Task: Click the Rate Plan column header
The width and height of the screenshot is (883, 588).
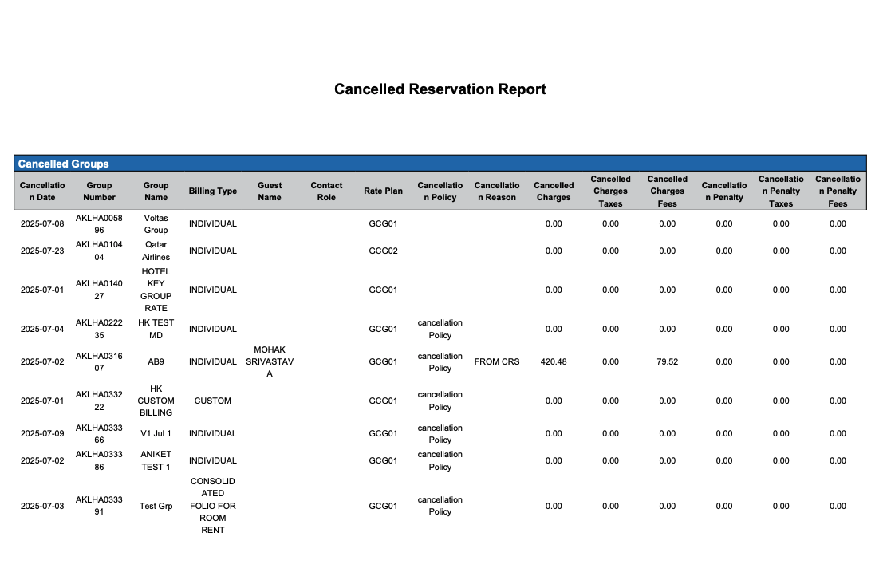Action: 383,191
